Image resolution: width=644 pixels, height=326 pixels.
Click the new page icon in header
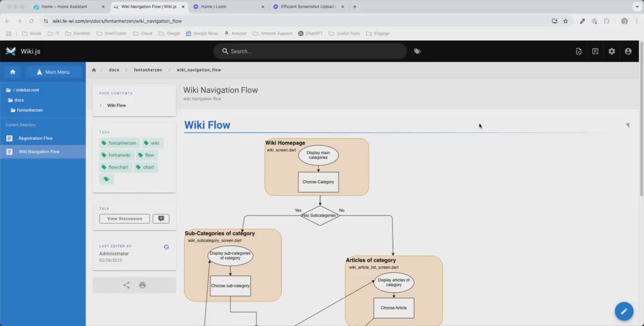(595, 51)
